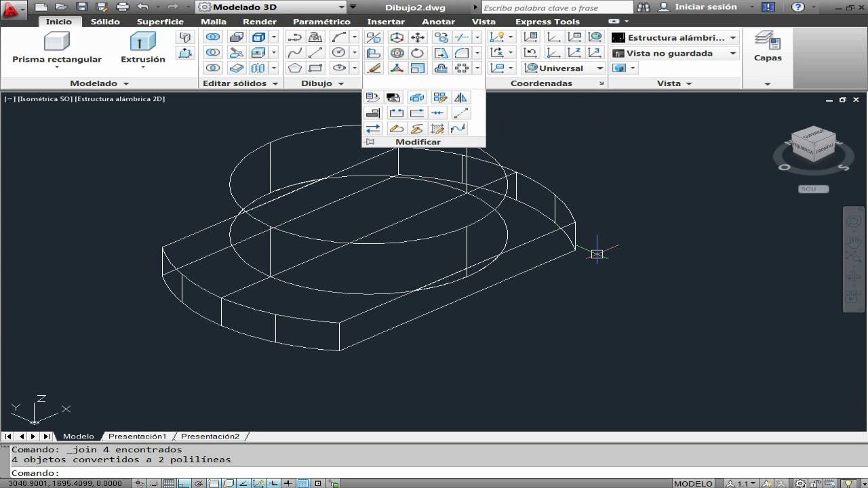This screenshot has width=868, height=488.
Task: Select the Erase tool in Modificar panel
Action: [x=374, y=68]
